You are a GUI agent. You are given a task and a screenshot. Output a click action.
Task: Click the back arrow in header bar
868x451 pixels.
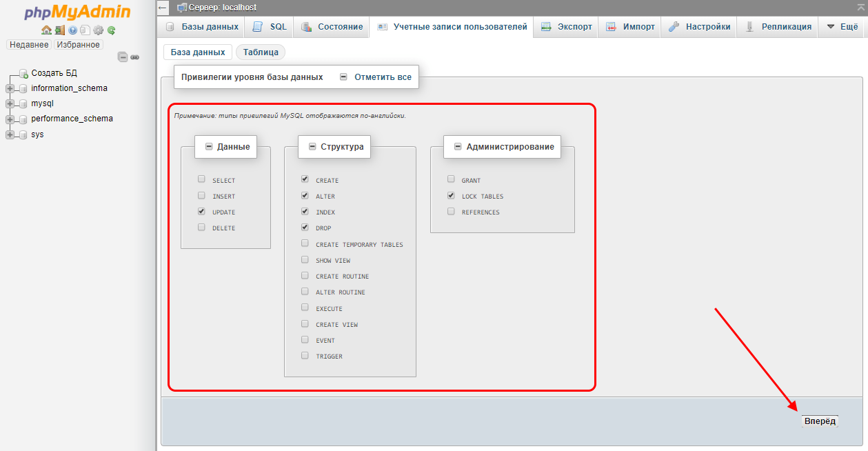[x=163, y=8]
